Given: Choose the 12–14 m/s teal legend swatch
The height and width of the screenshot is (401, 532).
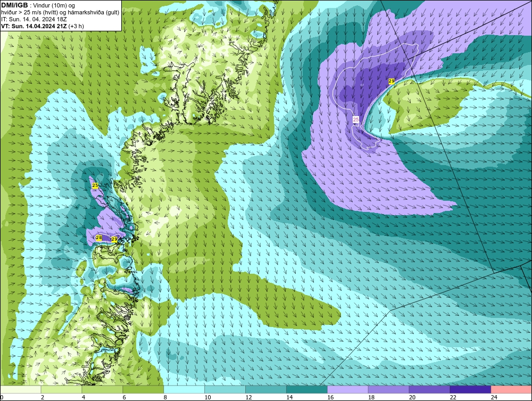Looking at the screenshot, I should pyautogui.click(x=266, y=389).
